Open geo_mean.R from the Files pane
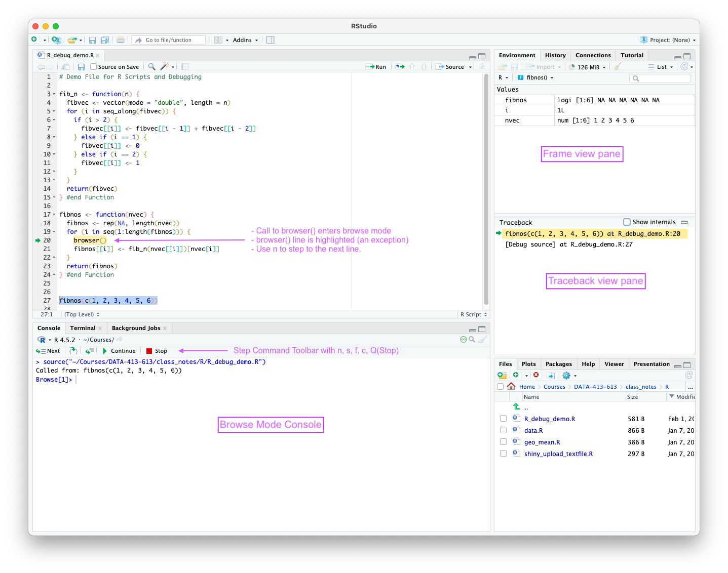728x573 pixels. coord(542,441)
